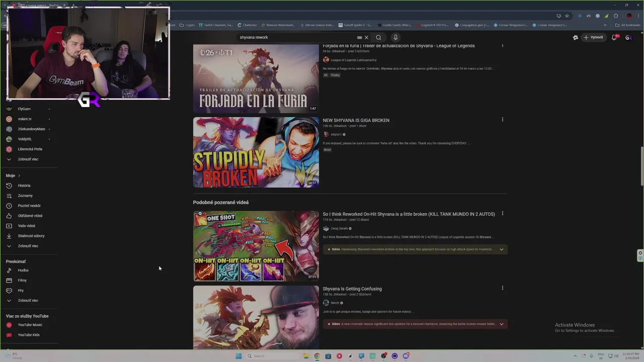
Task: Open League of Legends Latinoamerica channel
Action: (353, 60)
